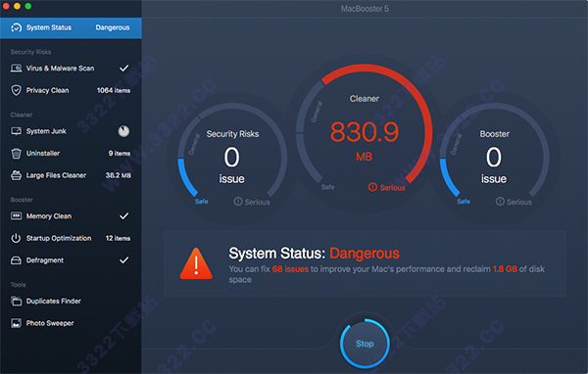Click the MacBooster 5 window title
Viewport: 588px width, 374px height.
365,9
